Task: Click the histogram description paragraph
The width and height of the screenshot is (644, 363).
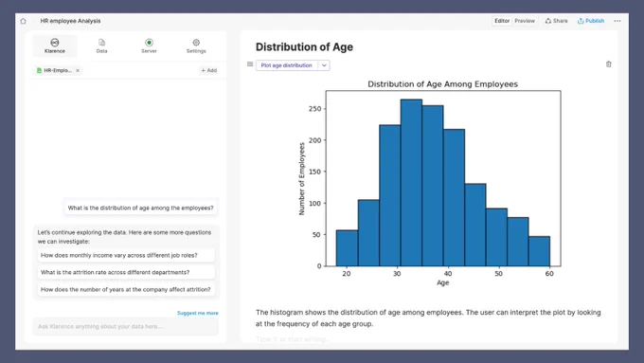Action: point(428,318)
